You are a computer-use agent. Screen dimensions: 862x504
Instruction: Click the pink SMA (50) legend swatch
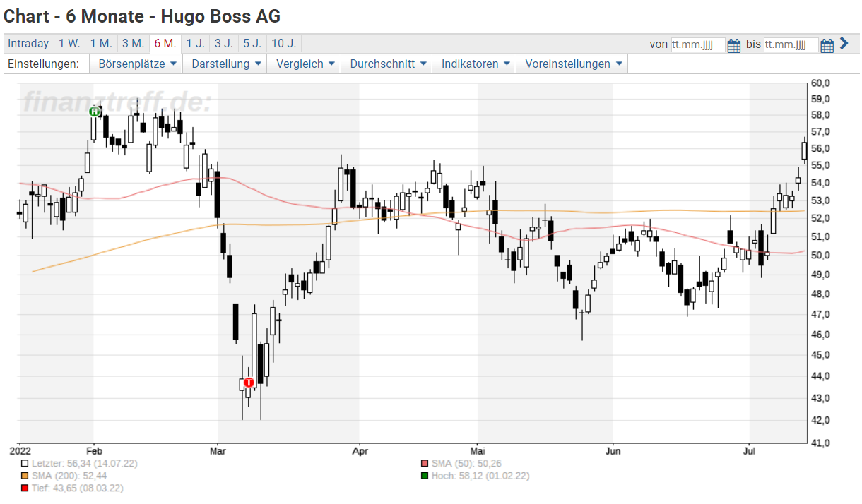425,464
